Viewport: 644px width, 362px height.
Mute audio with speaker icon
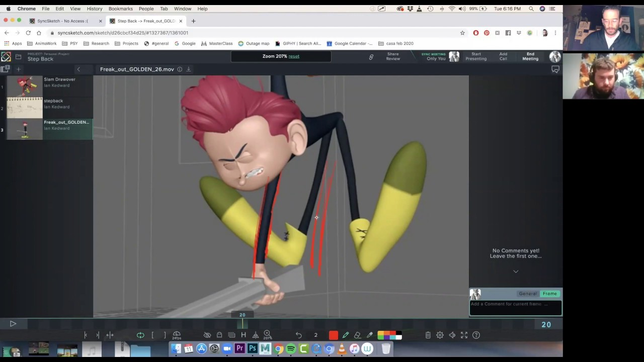coord(452,335)
